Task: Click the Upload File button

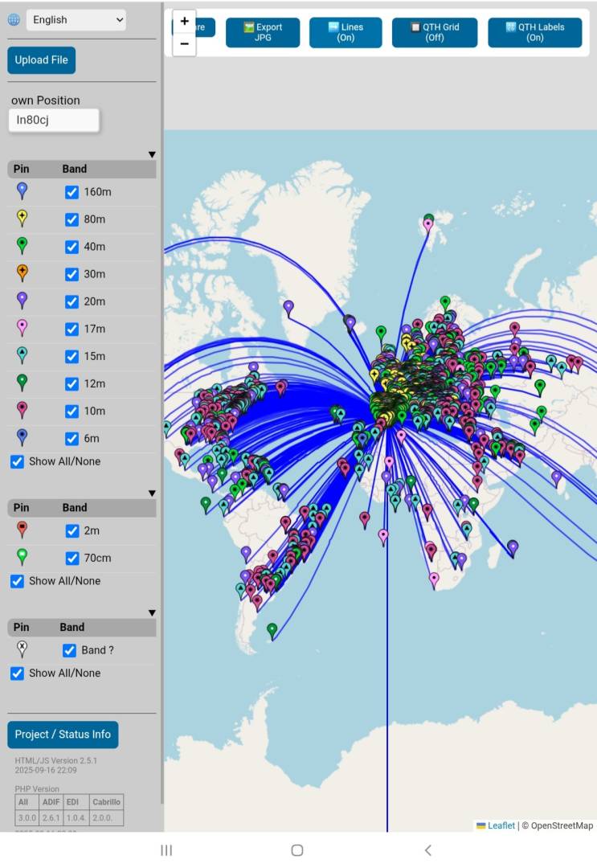Action: (x=41, y=60)
